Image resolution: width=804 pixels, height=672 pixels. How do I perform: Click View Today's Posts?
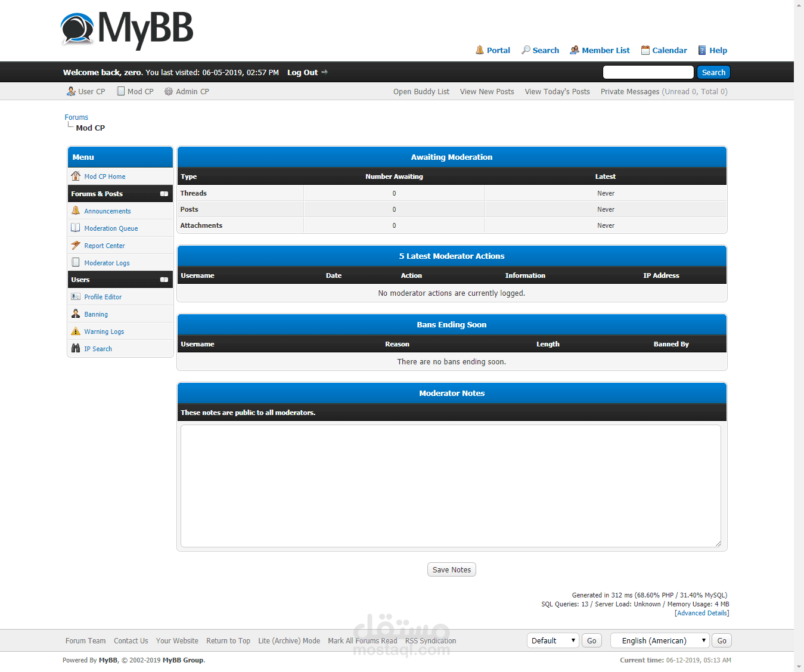(557, 91)
